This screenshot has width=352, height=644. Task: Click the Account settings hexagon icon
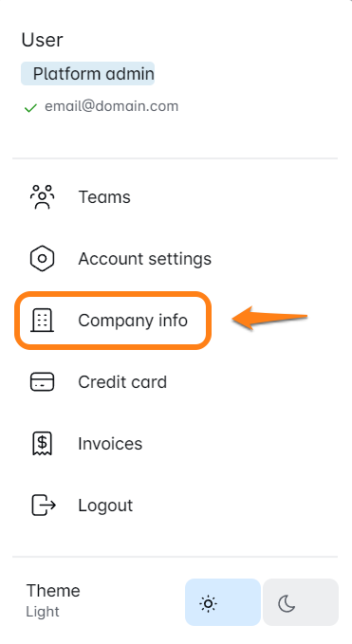tap(42, 259)
